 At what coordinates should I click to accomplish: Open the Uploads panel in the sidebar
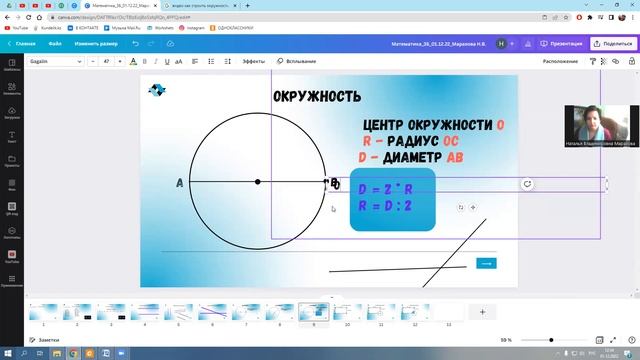pos(12,113)
